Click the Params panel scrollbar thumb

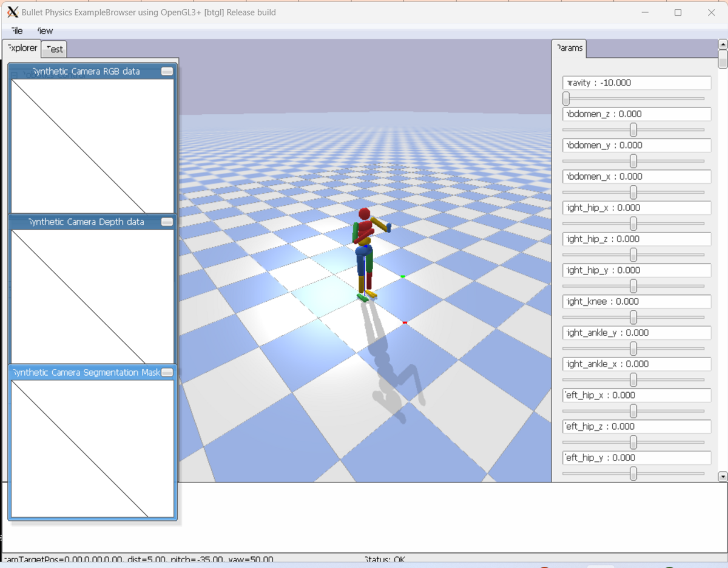pyautogui.click(x=723, y=59)
